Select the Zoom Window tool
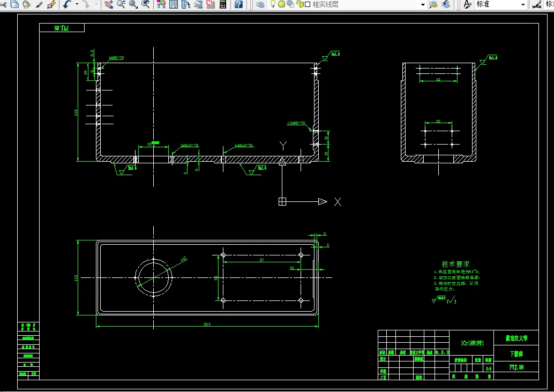 (133, 4)
